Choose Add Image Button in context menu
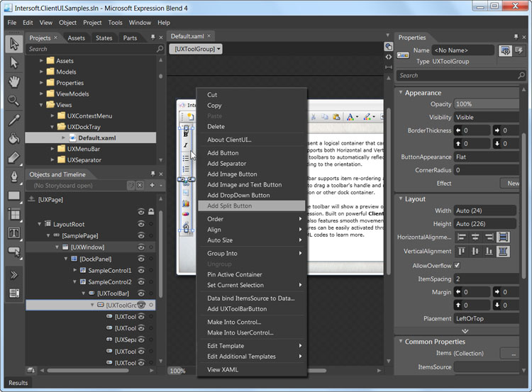The image size is (532, 392). [251, 174]
